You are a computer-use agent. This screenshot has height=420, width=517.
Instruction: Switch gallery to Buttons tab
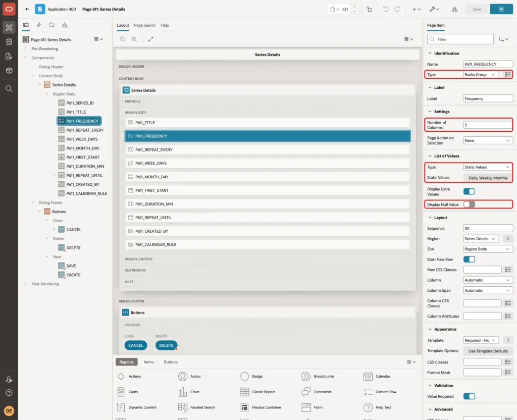click(171, 362)
